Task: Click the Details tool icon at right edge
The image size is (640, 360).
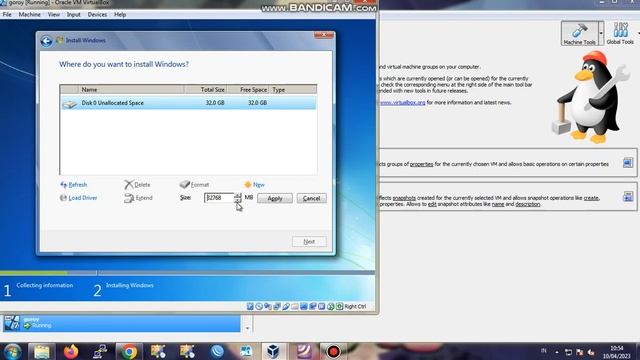Action: click(628, 163)
